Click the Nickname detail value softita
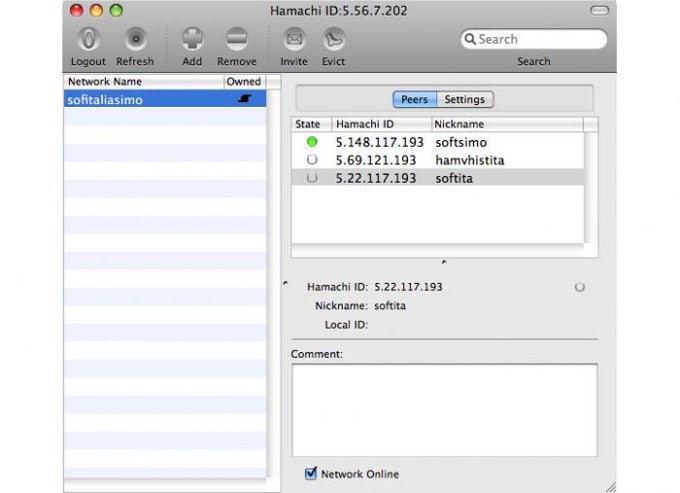 pyautogui.click(x=390, y=306)
